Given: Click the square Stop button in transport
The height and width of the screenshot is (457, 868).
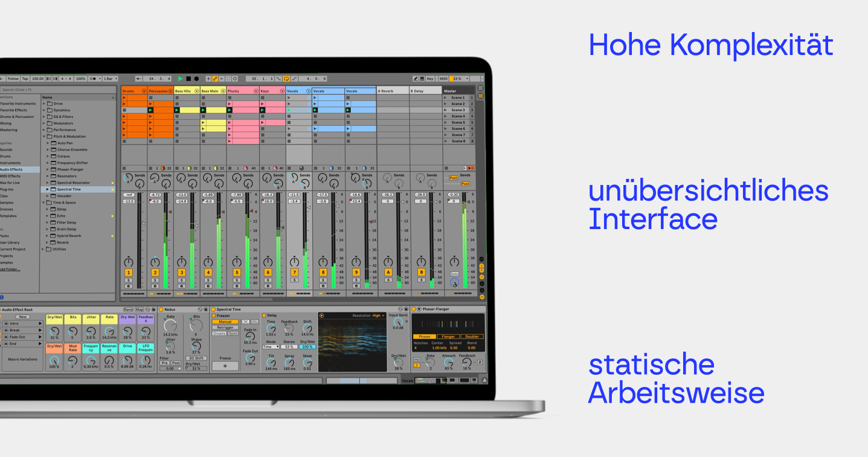Looking at the screenshot, I should pyautogui.click(x=188, y=79).
